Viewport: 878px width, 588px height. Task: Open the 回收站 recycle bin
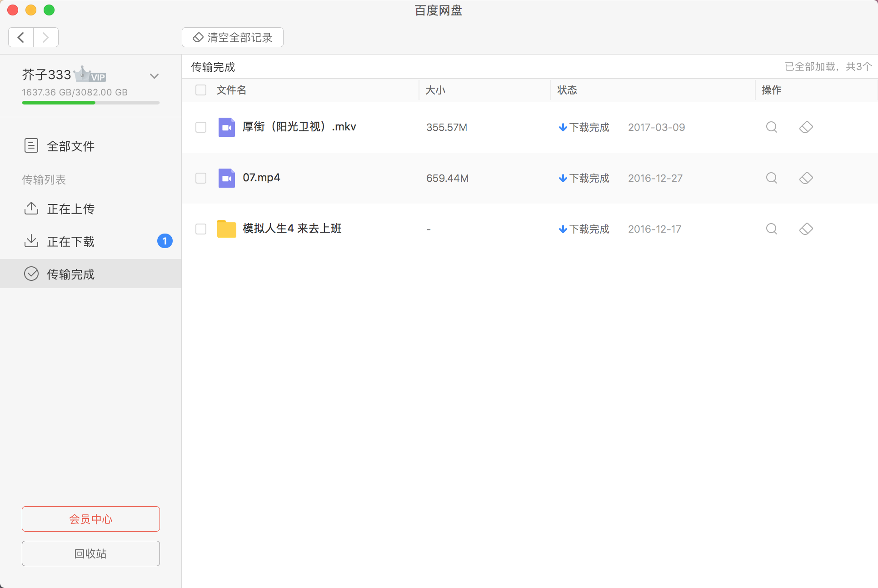click(x=91, y=553)
